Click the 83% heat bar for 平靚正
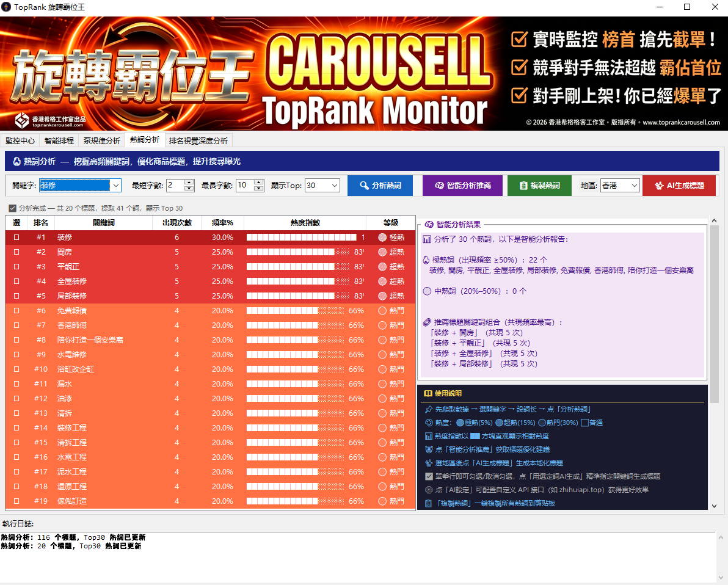This screenshot has width=728, height=585. [298, 266]
